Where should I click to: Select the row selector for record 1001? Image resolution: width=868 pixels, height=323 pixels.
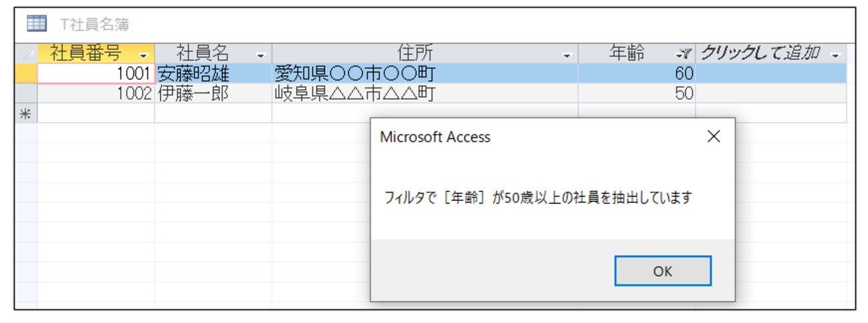tap(26, 73)
